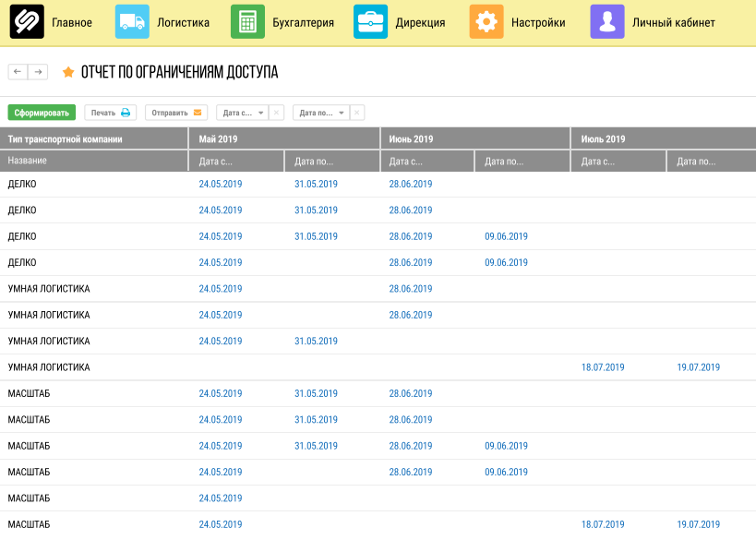Click the Дата по... subheader under Июль 2019
Viewport: 756px width, 540px height.
coord(712,161)
